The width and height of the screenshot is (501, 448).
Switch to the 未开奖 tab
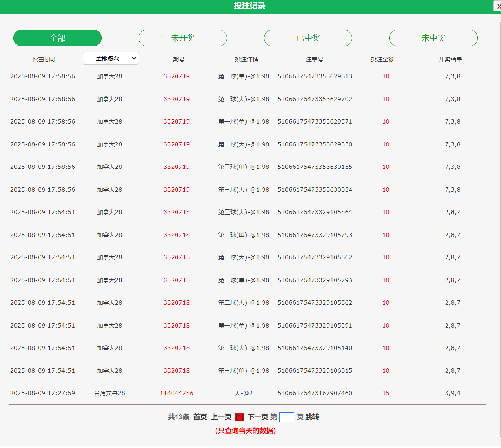click(183, 38)
